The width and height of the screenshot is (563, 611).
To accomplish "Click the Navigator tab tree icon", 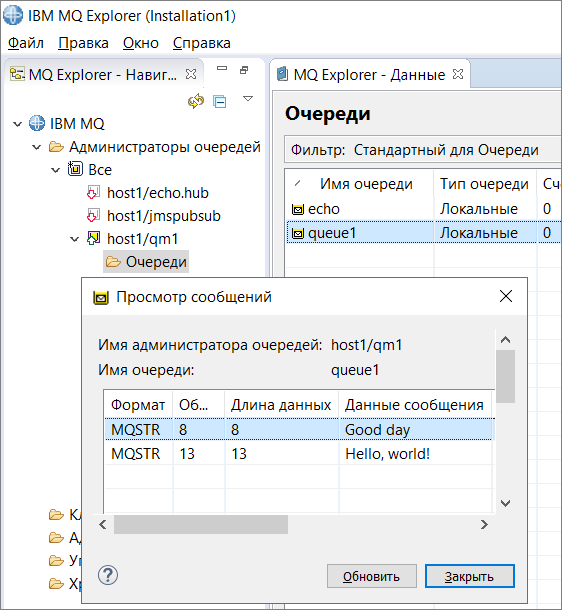I will pos(17,74).
